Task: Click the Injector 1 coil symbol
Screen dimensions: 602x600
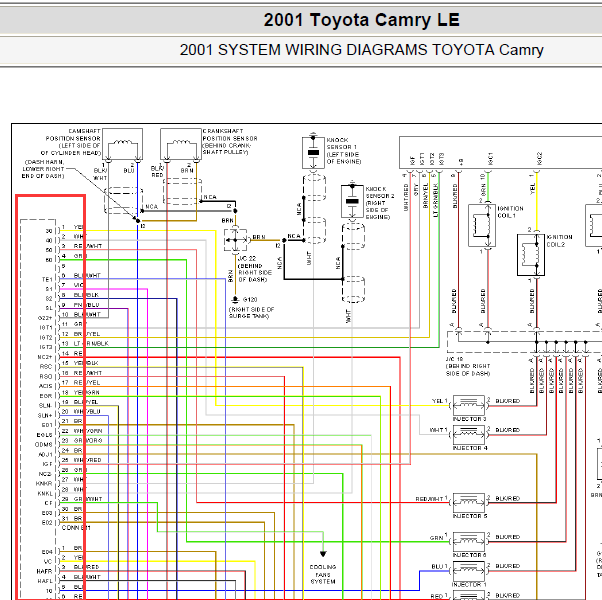Action: pos(469,571)
